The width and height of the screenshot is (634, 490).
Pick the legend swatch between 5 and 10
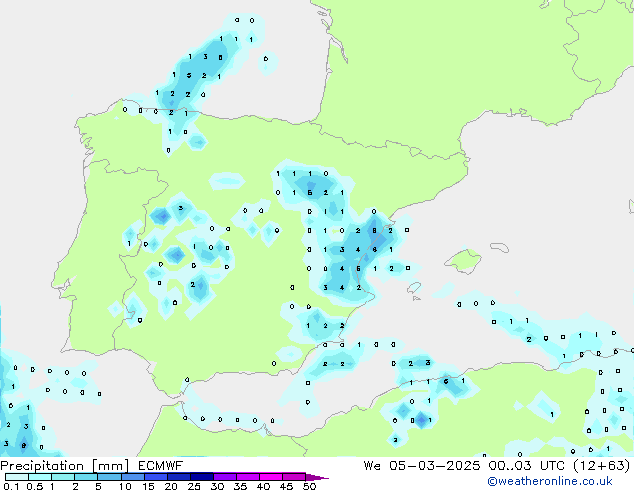(x=110, y=477)
